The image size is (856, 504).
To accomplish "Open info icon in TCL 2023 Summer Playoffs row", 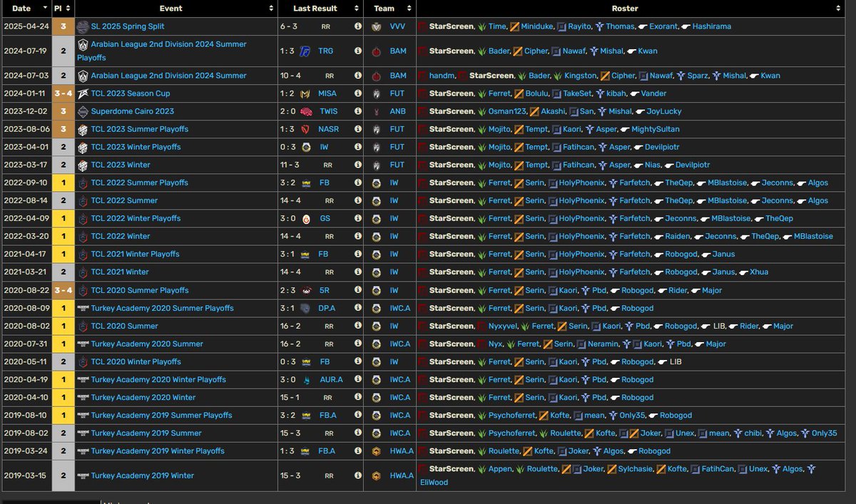I will point(357,129).
